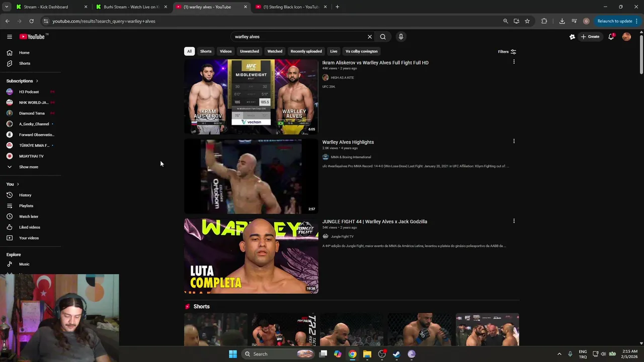Open Ikram Aliskerov vs Warlley Alves title
Image resolution: width=644 pixels, height=362 pixels.
pos(375,63)
